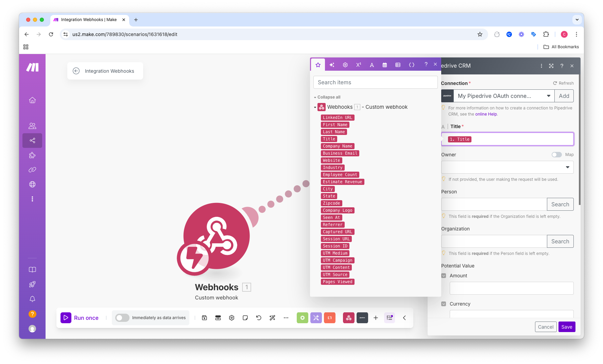Screen dimensions: 603x364
Task: Open Connections link icon in sidebar
Action: [x=32, y=170]
